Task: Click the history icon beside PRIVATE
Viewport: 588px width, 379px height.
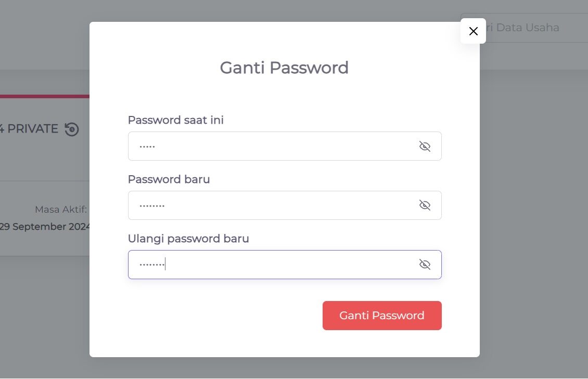Action: click(72, 129)
